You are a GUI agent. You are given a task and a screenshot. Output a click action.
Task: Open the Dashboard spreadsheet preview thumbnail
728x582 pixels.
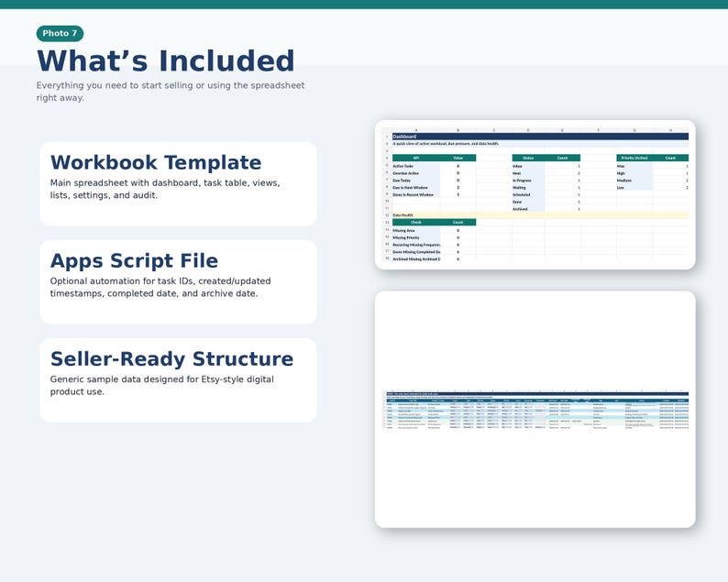[535, 195]
